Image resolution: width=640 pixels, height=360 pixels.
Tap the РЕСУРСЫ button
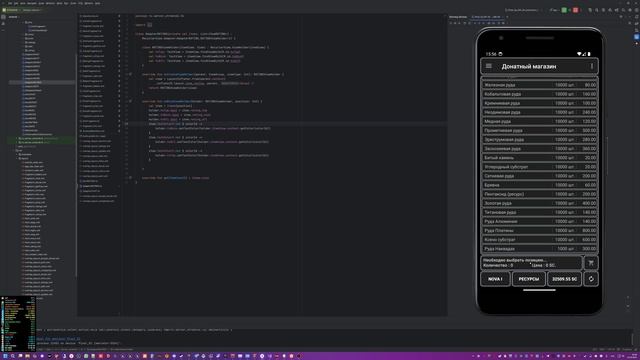click(x=529, y=279)
